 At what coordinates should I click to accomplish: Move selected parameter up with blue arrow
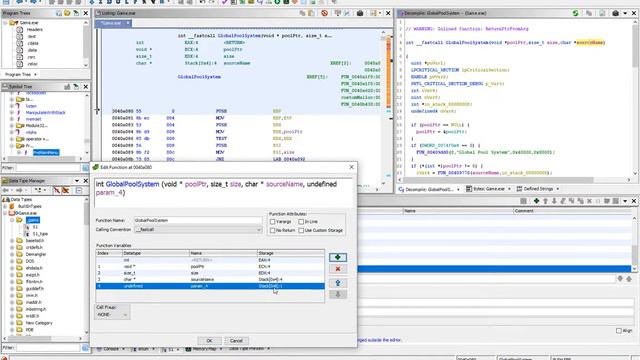(x=338, y=283)
